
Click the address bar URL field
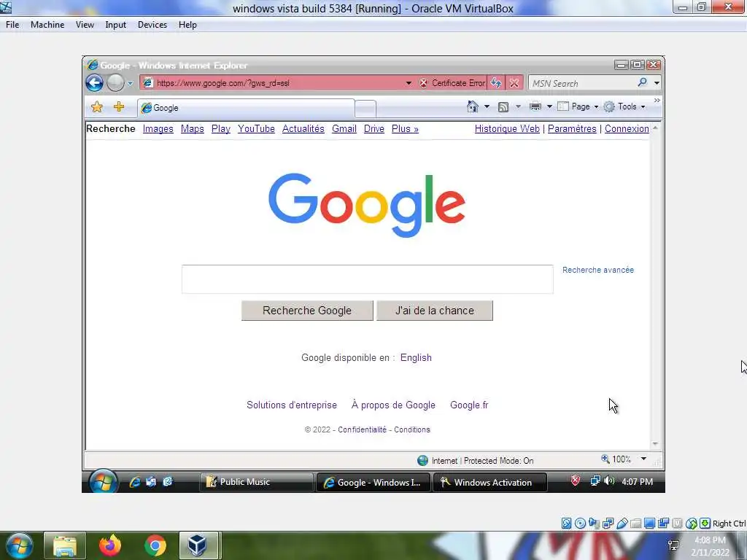[279, 83]
